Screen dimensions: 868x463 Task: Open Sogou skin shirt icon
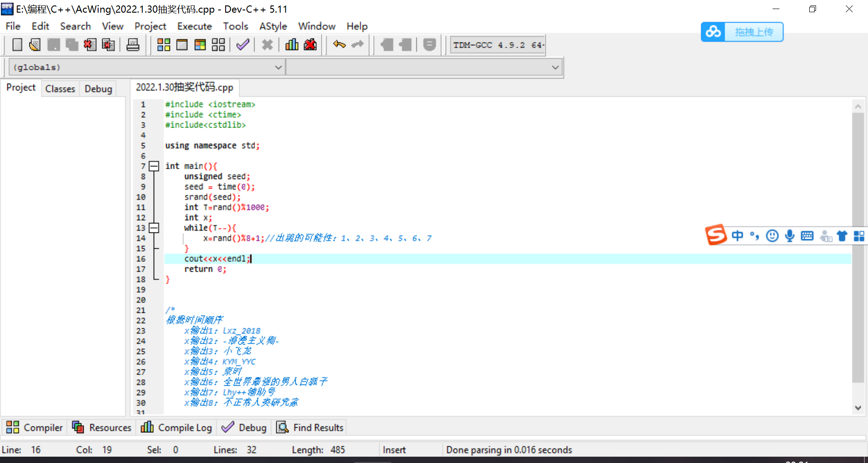pyautogui.click(x=842, y=236)
